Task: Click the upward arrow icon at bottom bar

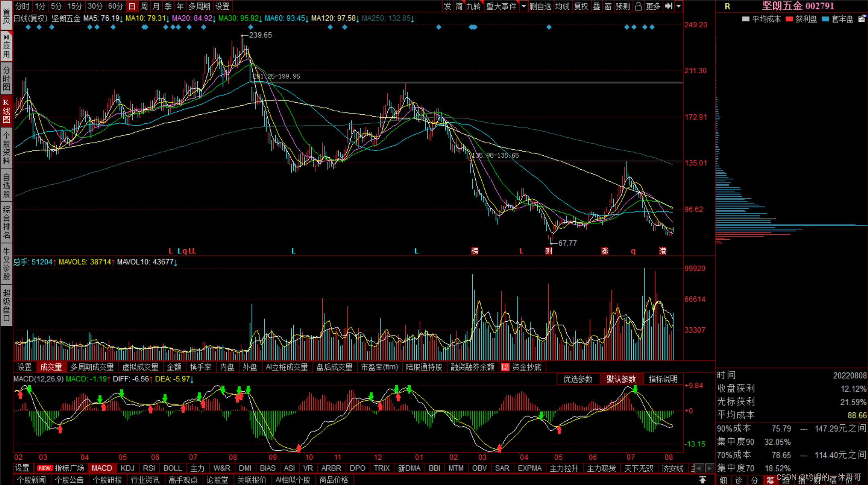Action: [702, 480]
